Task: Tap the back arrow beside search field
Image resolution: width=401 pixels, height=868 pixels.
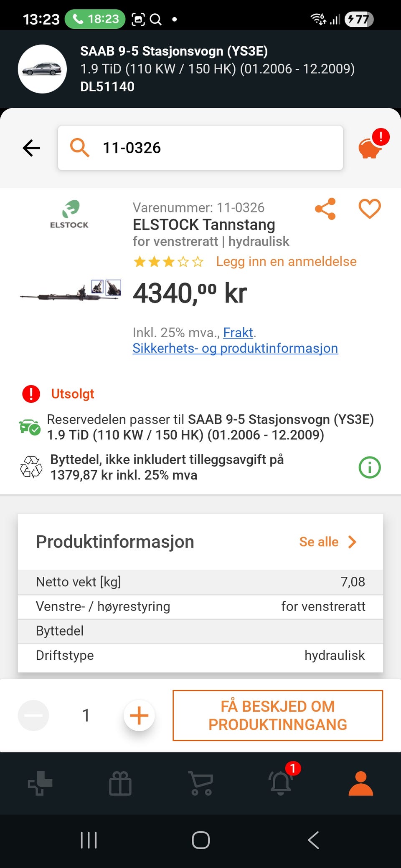Action: click(x=31, y=148)
